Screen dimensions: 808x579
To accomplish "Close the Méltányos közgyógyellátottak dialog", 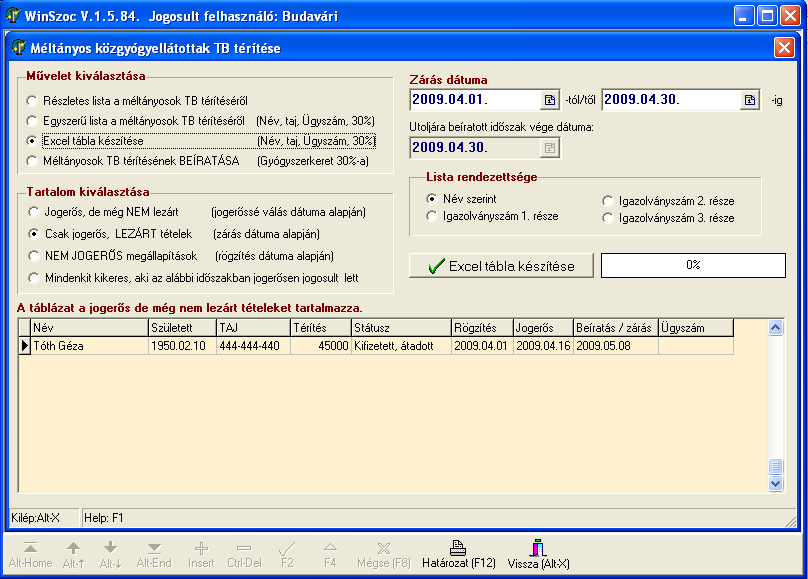I will pyautogui.click(x=784, y=48).
